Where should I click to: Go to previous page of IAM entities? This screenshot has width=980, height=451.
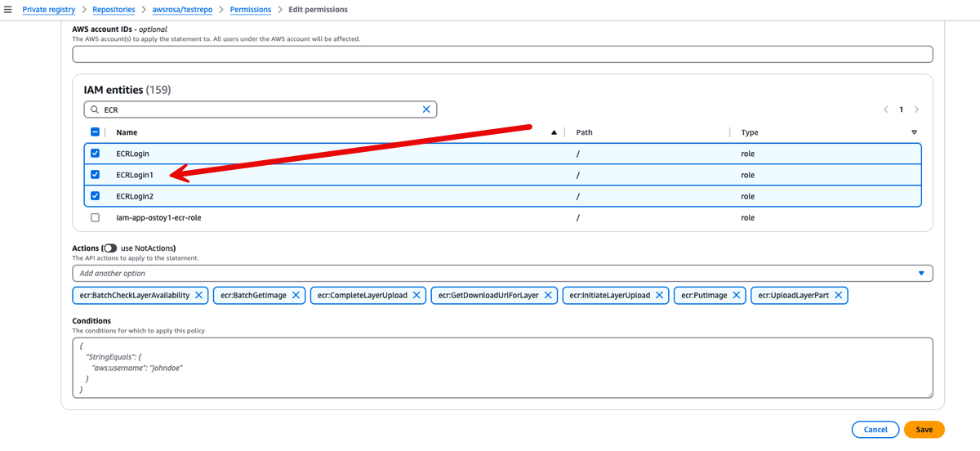[x=886, y=109]
